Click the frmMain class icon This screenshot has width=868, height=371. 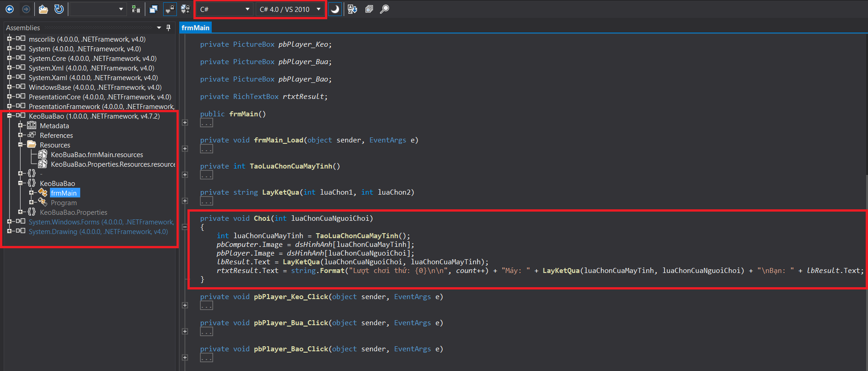coord(43,193)
